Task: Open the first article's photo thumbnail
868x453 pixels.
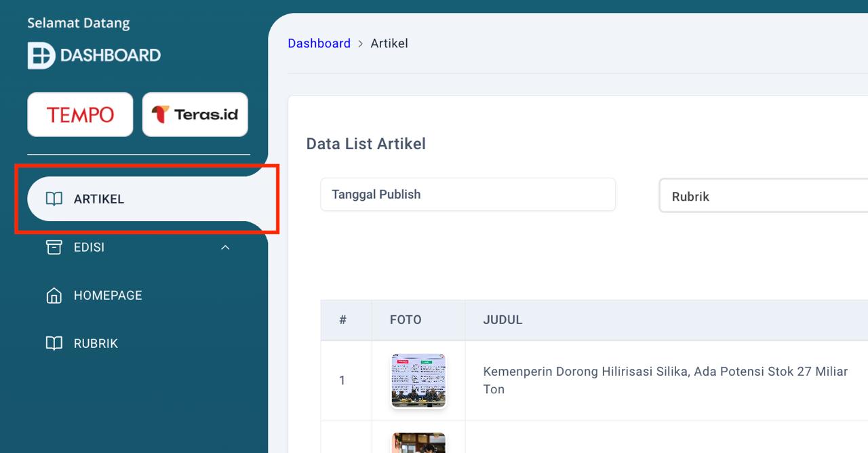Action: coord(418,380)
